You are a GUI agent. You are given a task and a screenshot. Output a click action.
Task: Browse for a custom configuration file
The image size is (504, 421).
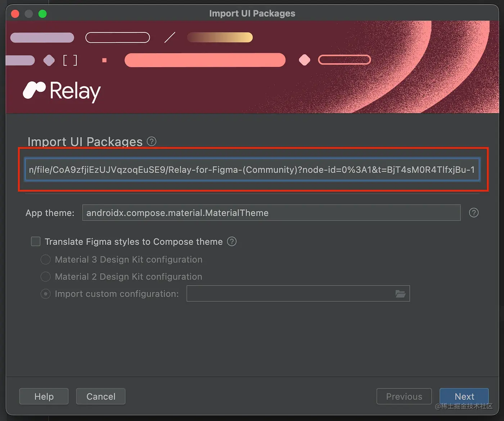(401, 293)
